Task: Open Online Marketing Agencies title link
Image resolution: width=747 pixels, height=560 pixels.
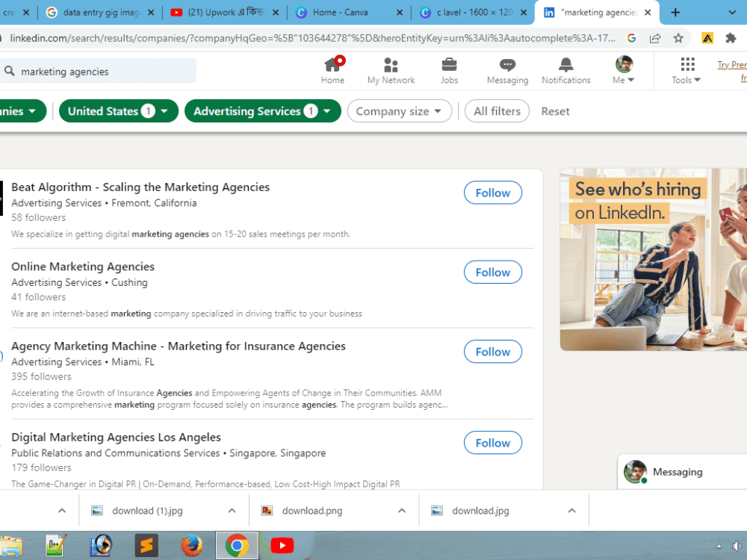Action: 83,267
